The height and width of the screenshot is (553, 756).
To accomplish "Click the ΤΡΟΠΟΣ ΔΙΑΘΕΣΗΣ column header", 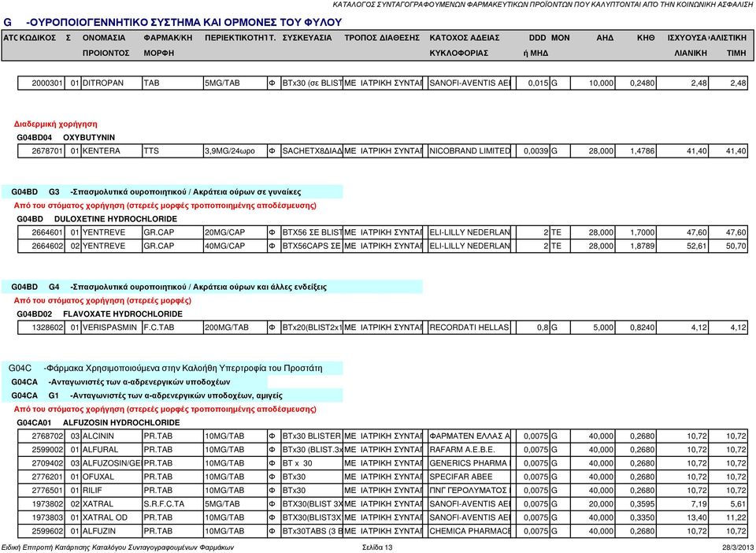I will point(382,38).
